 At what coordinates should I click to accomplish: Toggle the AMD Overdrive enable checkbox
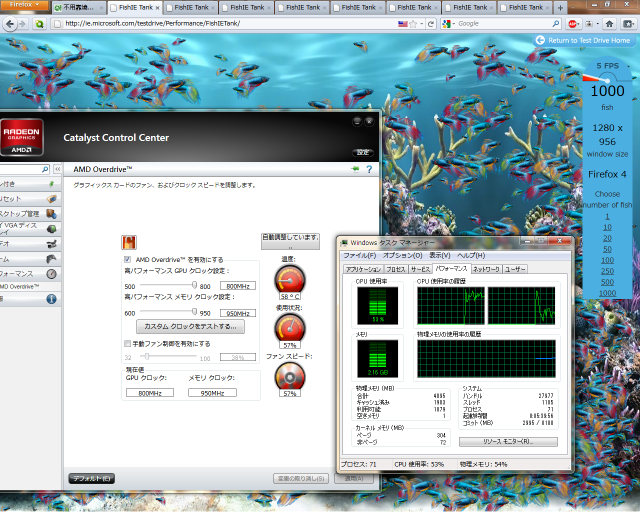128,259
